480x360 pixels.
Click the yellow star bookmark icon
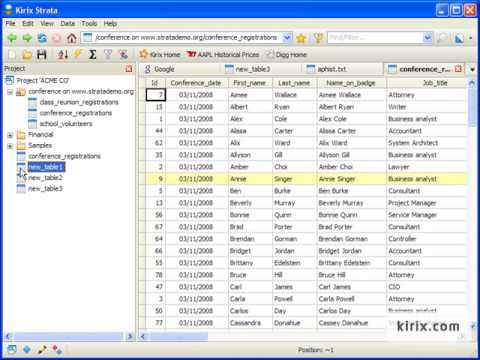[301, 38]
